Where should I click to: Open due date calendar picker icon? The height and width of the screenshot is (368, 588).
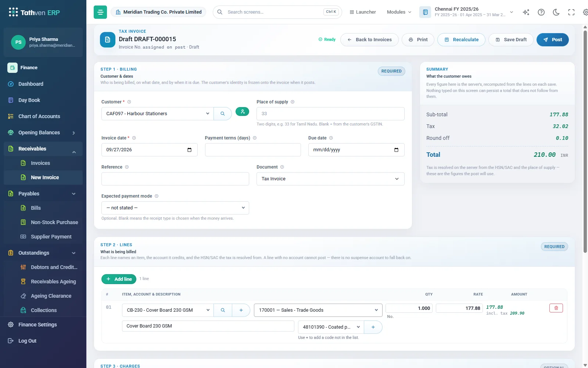396,150
